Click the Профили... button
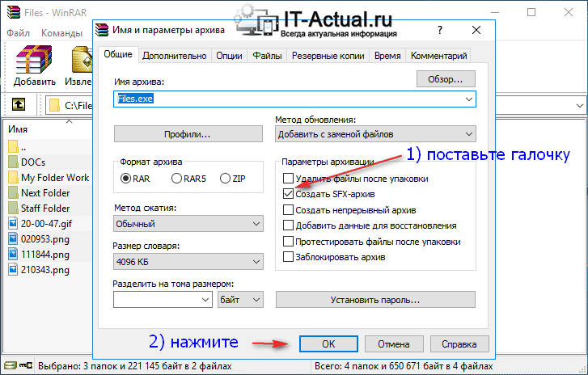The height and width of the screenshot is (375, 588). point(188,134)
